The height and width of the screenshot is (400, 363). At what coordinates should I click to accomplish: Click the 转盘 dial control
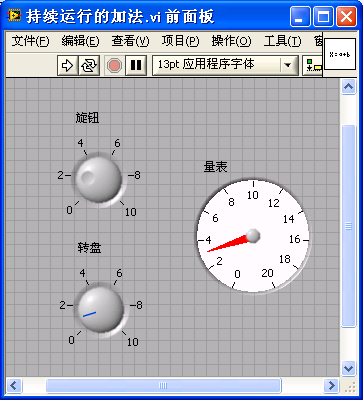(100, 309)
